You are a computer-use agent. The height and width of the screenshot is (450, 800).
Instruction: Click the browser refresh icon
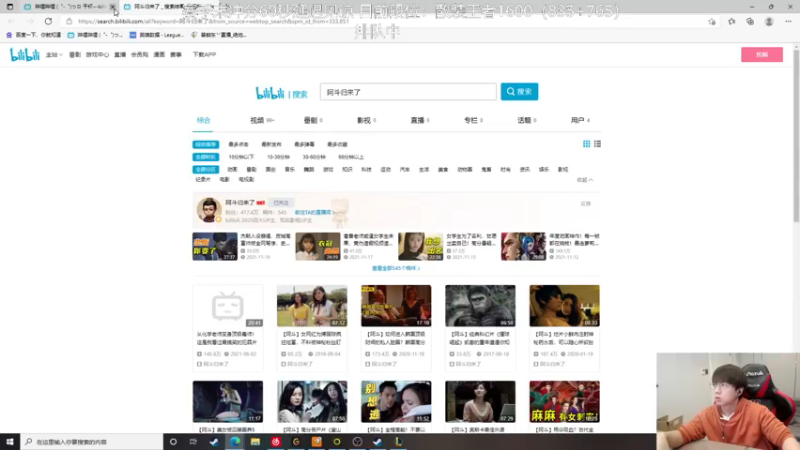[48, 21]
